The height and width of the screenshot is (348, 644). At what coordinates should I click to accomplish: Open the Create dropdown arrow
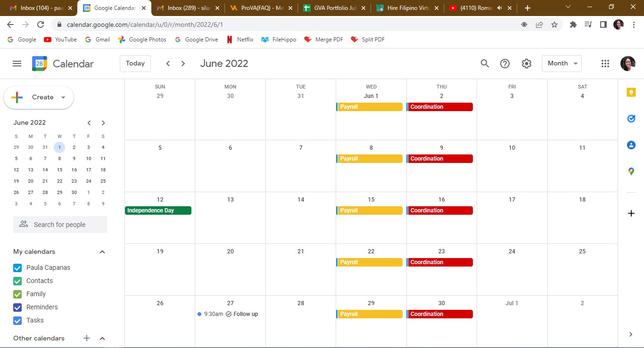[x=63, y=97]
